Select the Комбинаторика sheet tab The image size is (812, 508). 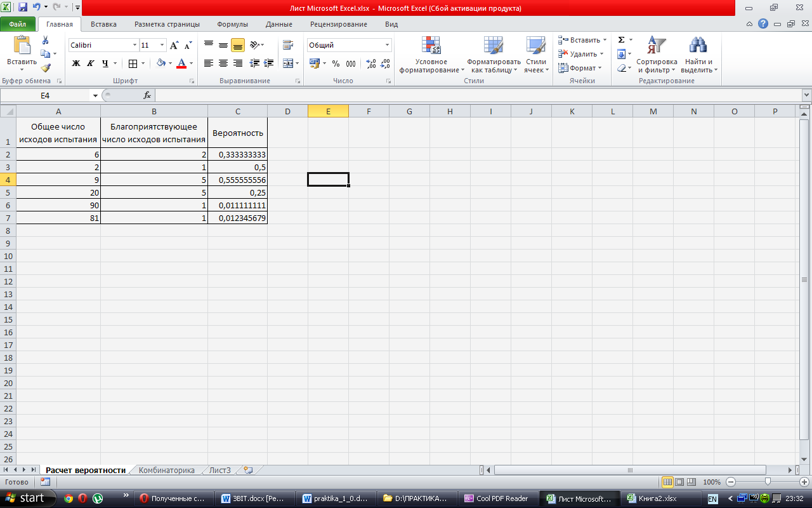point(166,471)
